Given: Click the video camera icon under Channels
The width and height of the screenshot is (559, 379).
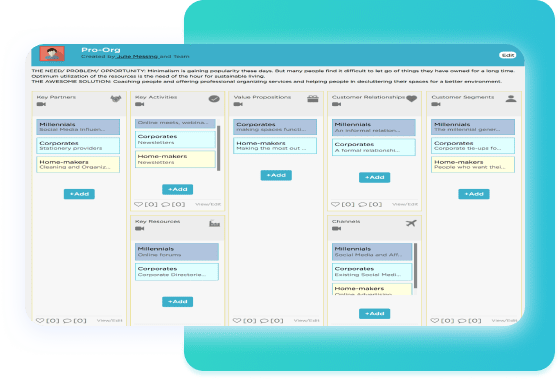Looking at the screenshot, I should tap(337, 229).
